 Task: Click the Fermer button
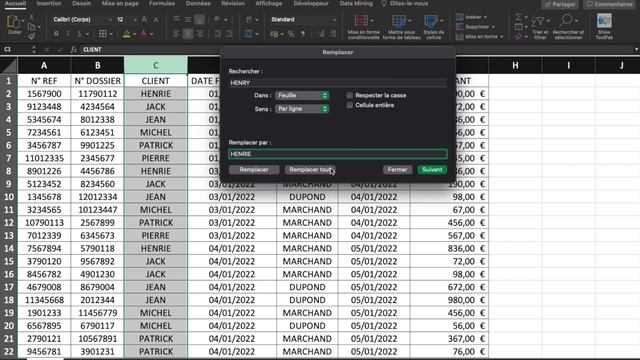397,169
